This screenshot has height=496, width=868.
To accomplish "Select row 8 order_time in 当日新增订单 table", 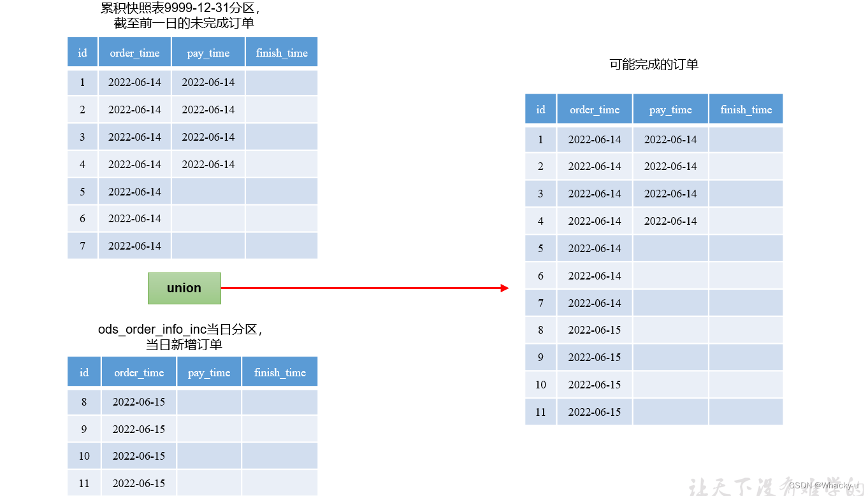I will point(139,402).
